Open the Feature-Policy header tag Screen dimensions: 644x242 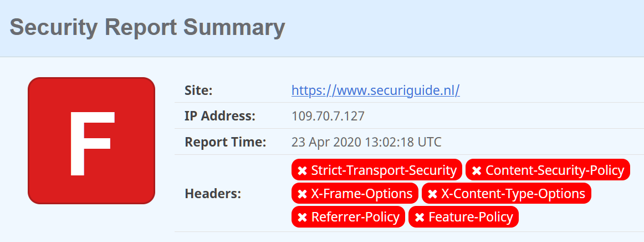[x=463, y=217]
